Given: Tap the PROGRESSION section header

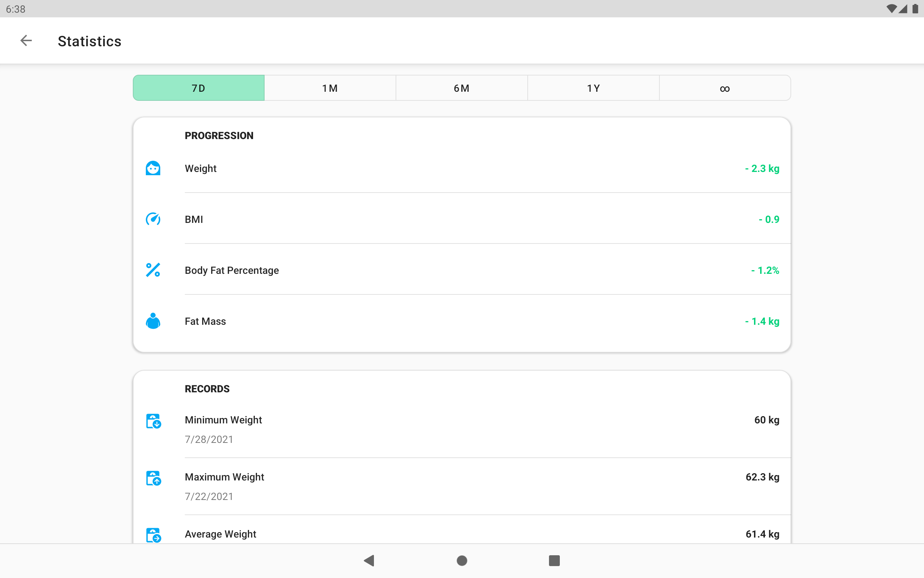Looking at the screenshot, I should (x=219, y=135).
